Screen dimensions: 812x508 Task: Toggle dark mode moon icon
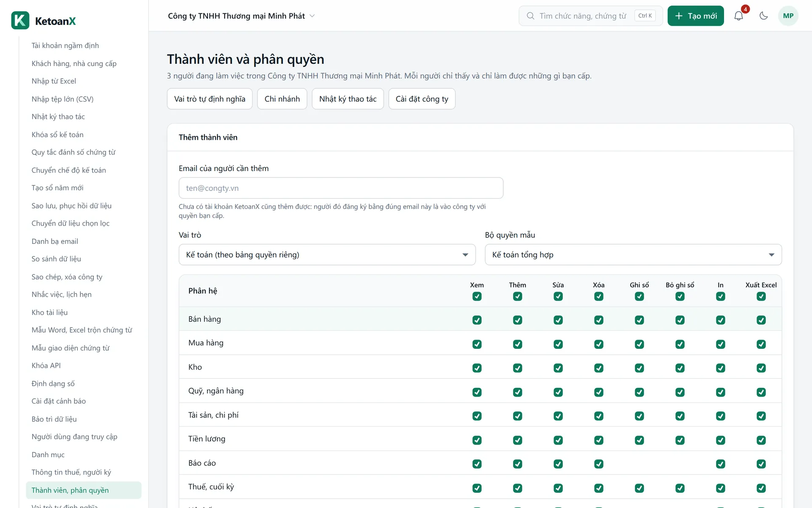[x=763, y=16]
